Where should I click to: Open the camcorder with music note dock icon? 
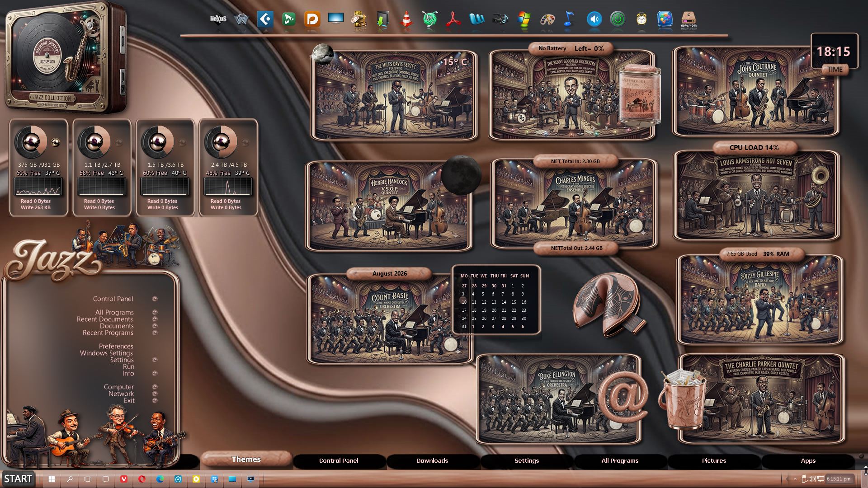coord(500,19)
